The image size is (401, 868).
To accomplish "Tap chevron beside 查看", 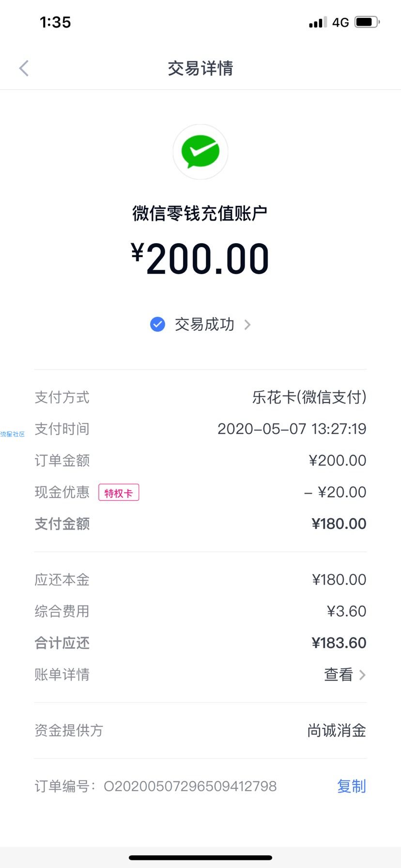I will (362, 675).
